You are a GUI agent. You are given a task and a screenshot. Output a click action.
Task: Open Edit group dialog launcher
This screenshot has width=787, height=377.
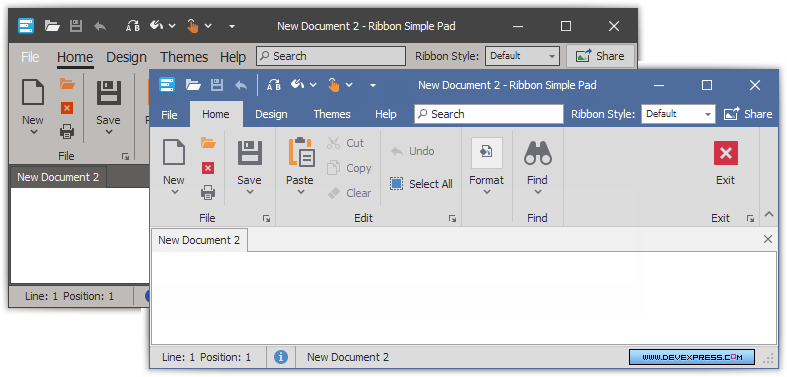click(x=452, y=218)
